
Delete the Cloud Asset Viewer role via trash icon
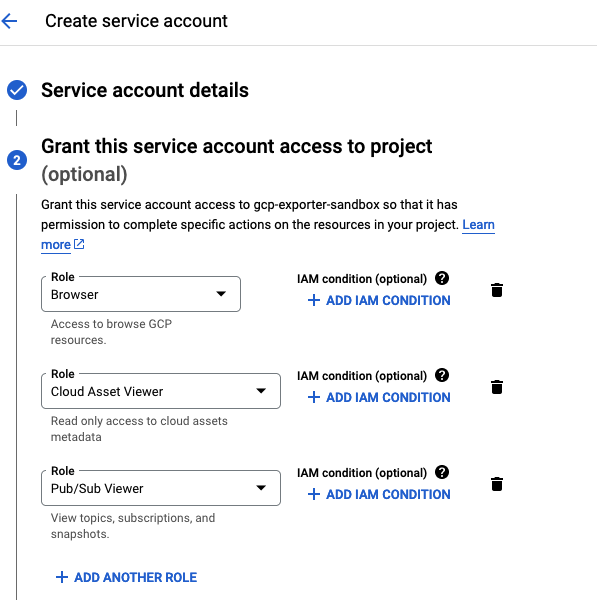497,387
